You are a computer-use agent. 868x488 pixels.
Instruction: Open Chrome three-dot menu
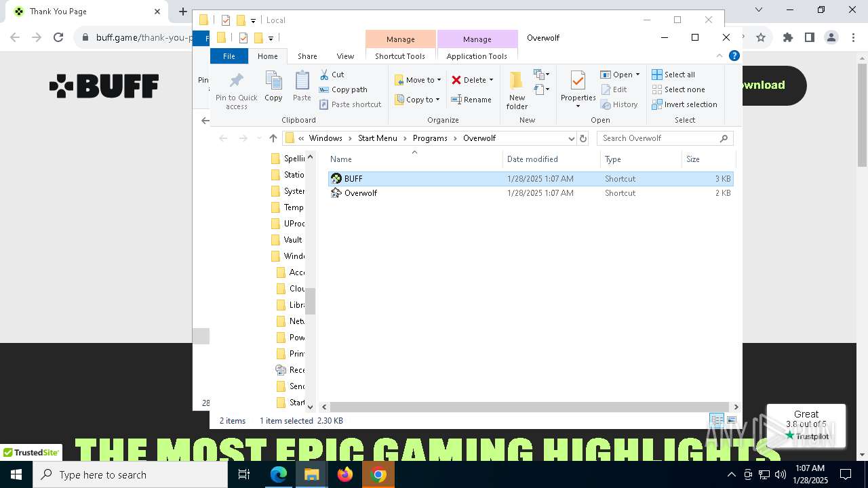[x=853, y=38]
